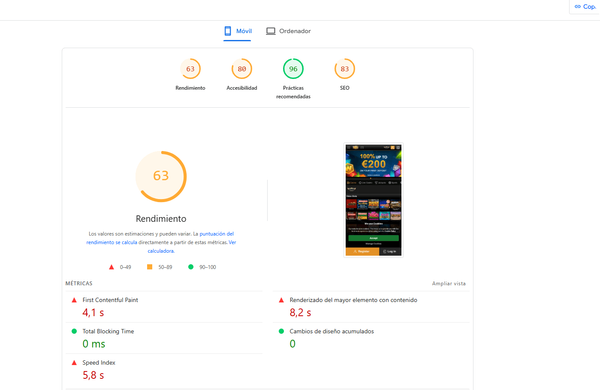Click the 0 ms value
This screenshot has width=600, height=390.
94,344
